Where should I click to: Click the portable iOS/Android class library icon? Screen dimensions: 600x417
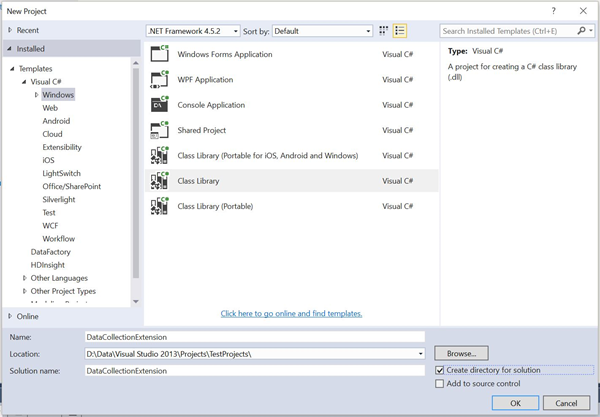click(160, 155)
